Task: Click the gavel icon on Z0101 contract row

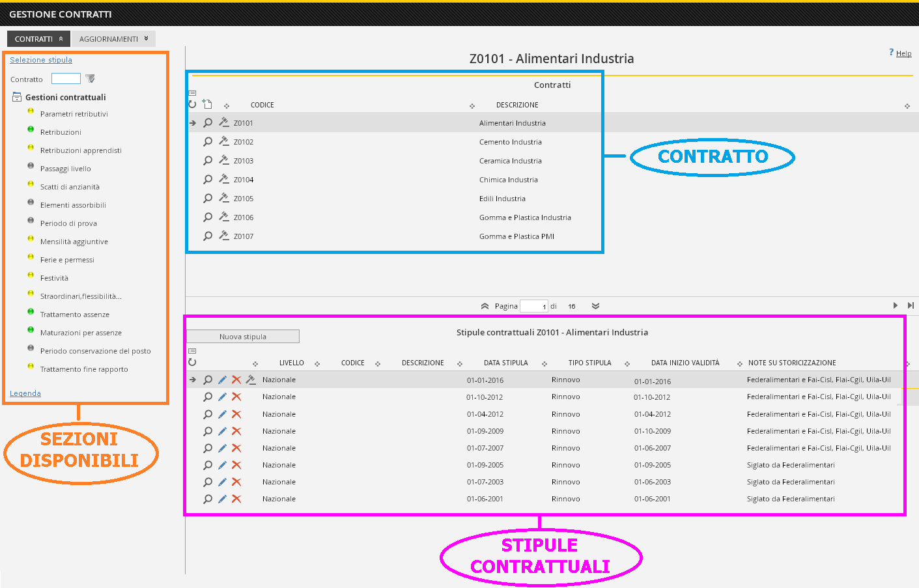Action: (x=224, y=122)
